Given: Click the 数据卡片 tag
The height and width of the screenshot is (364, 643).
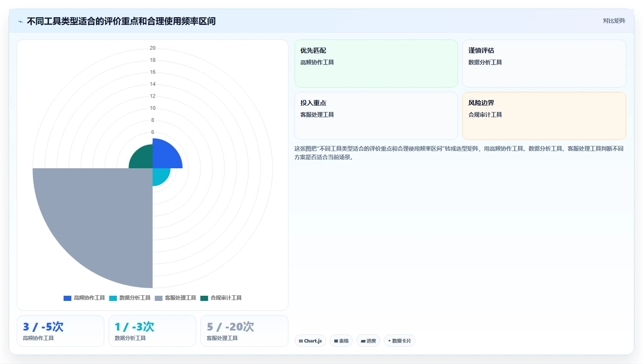Looking at the screenshot, I should click(x=399, y=341).
